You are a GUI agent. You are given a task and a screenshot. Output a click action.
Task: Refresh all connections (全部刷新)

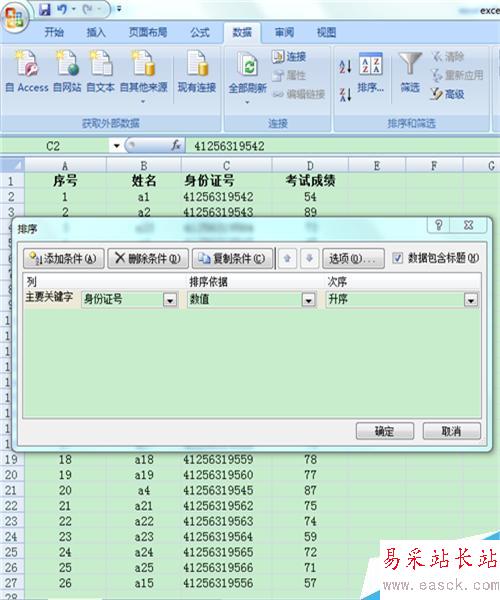[248, 72]
